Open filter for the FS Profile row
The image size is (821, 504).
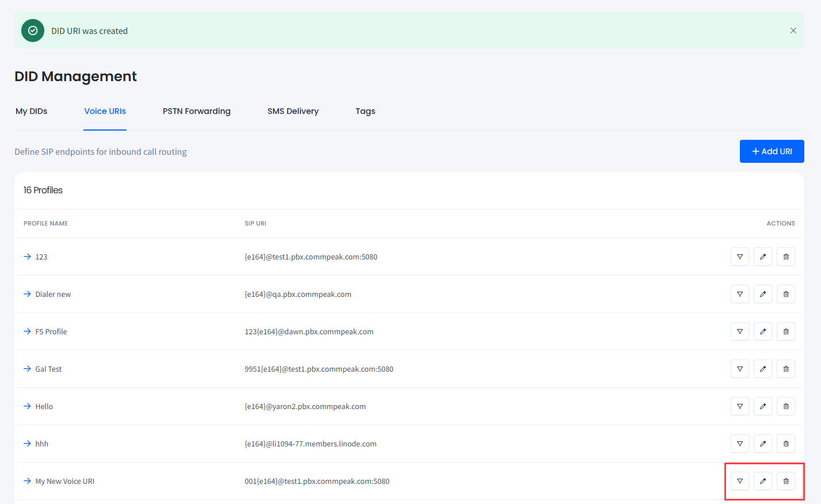[x=740, y=331]
